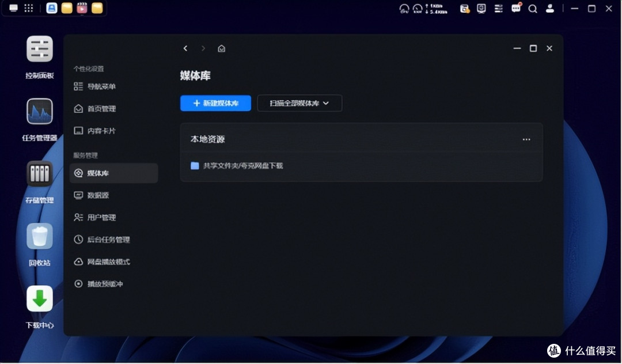622x364 pixels.
Task: Check the RAM gauge indicator
Action: coord(418,8)
